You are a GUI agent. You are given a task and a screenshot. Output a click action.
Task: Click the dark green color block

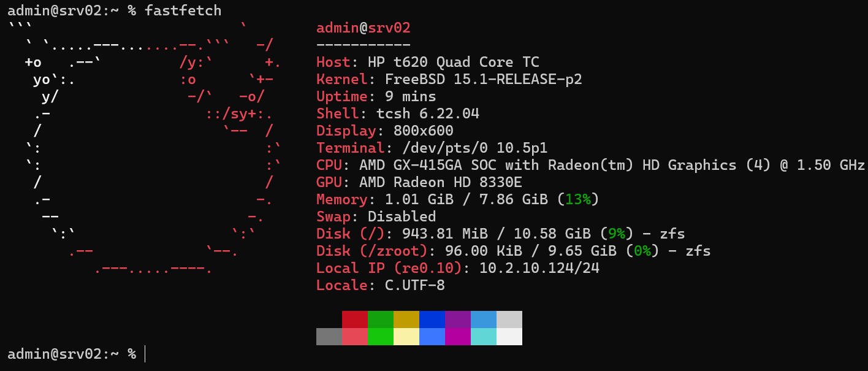[381, 319]
